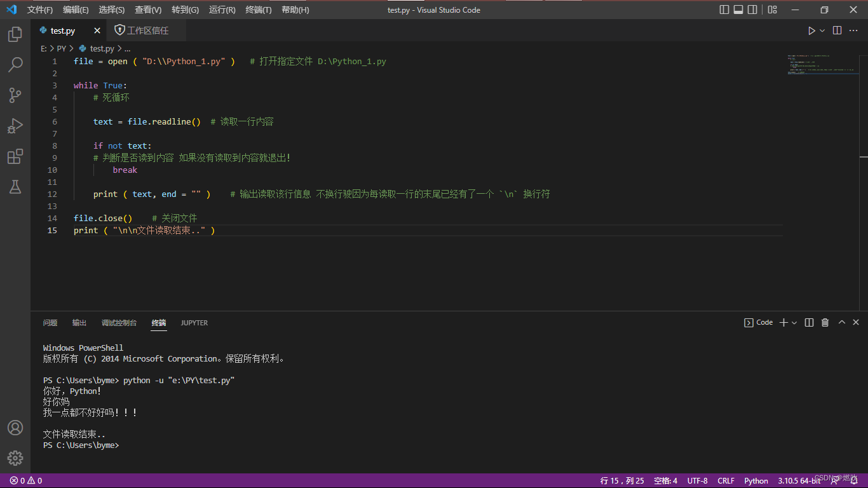Kill terminal with trash icon
Image resolution: width=868 pixels, height=488 pixels.
coord(825,323)
